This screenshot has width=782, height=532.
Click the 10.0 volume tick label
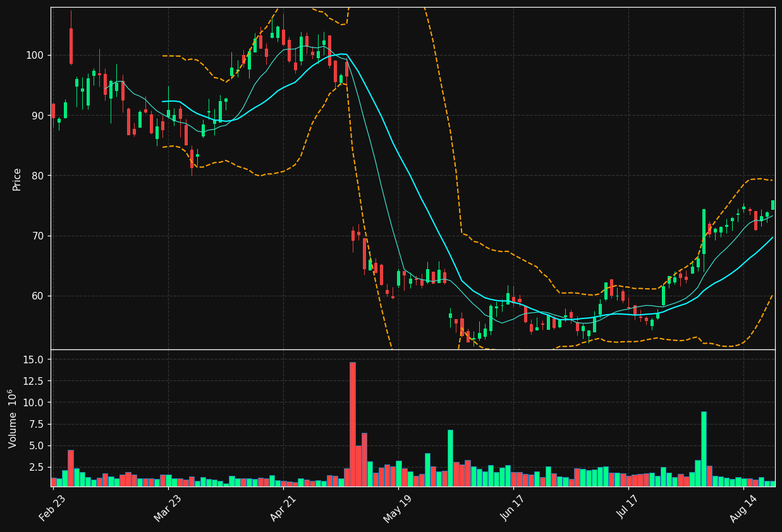pyautogui.click(x=34, y=402)
